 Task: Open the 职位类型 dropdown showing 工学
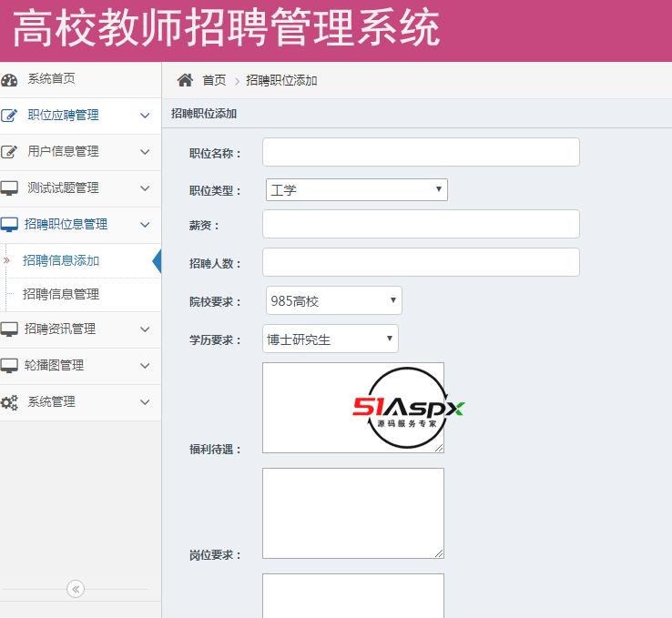point(357,189)
